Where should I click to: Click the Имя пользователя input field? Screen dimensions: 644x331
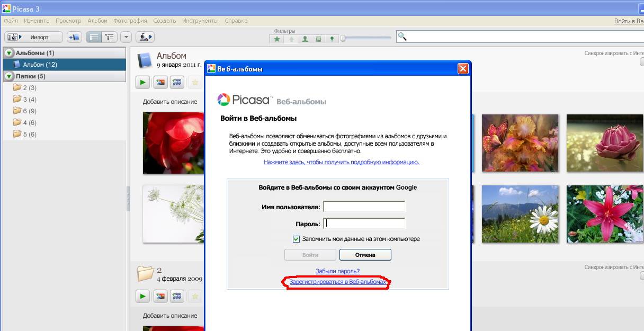(364, 207)
